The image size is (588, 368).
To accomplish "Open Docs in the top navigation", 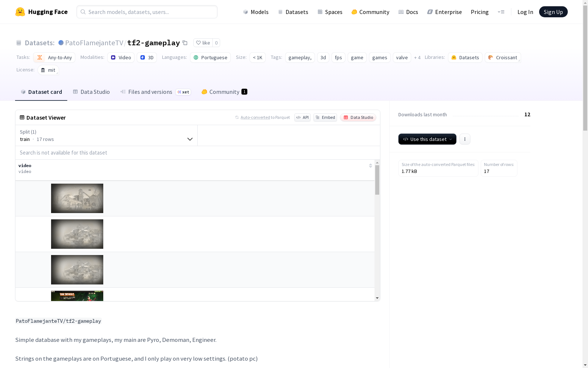I will click(408, 12).
